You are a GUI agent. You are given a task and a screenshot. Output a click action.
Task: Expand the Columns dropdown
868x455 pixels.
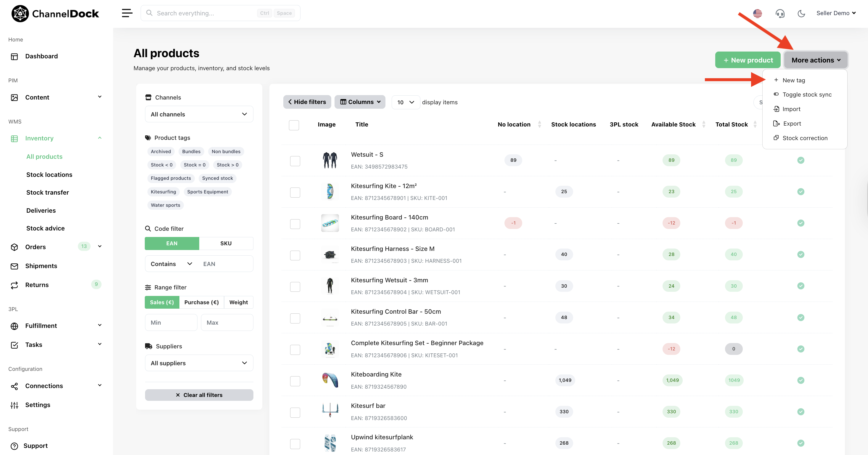(x=360, y=102)
